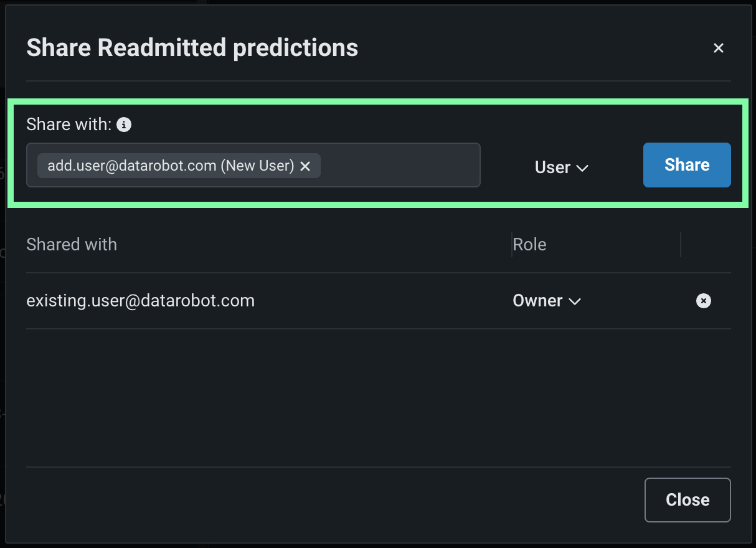Click the add.user@datarobot.com (New User) chip text
756x548 pixels.
pos(171,166)
